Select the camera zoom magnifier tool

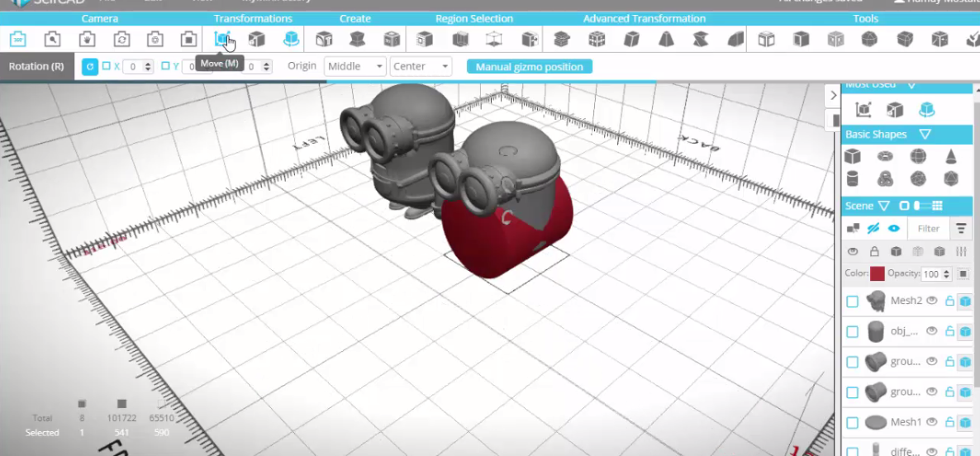[x=53, y=40]
